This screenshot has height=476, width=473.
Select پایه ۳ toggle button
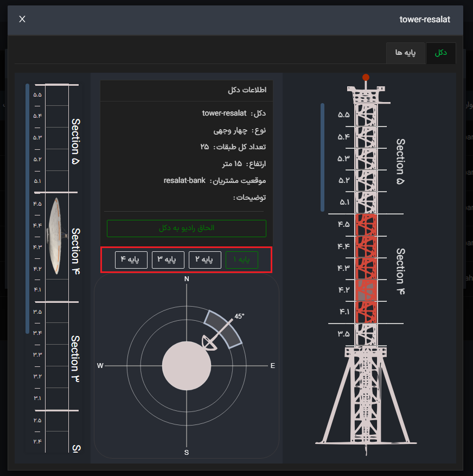168,260
